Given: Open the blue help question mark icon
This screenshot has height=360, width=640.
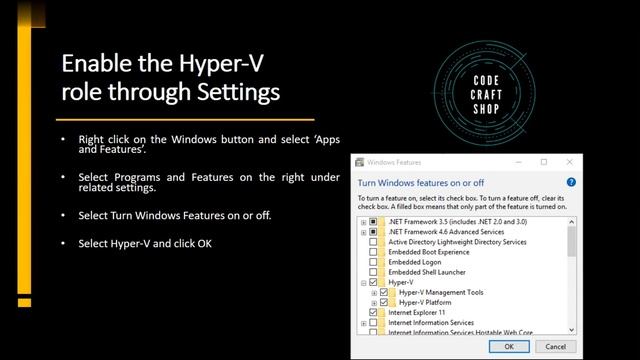Looking at the screenshot, I should [571, 182].
